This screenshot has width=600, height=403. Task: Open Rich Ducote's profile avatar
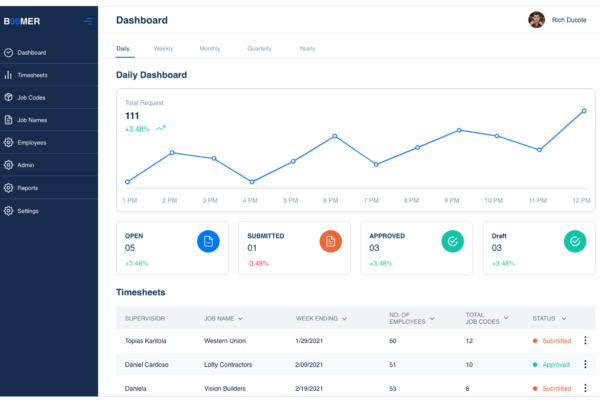[x=537, y=20]
